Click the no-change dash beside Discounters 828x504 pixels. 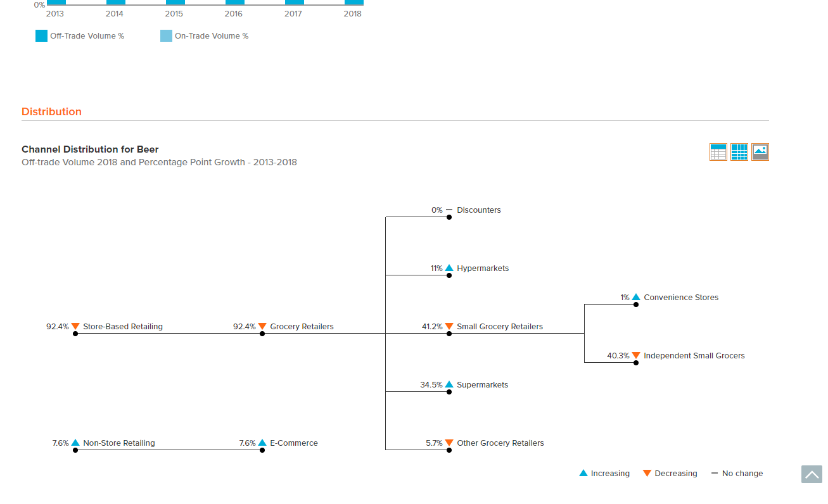coord(449,210)
